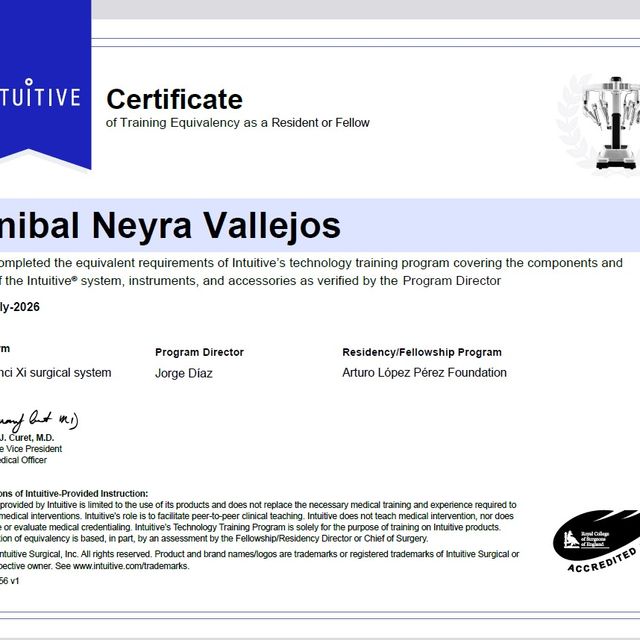Image resolution: width=640 pixels, height=640 pixels.
Task: Open the www.intuitive.com/trademarks link
Action: click(131, 566)
